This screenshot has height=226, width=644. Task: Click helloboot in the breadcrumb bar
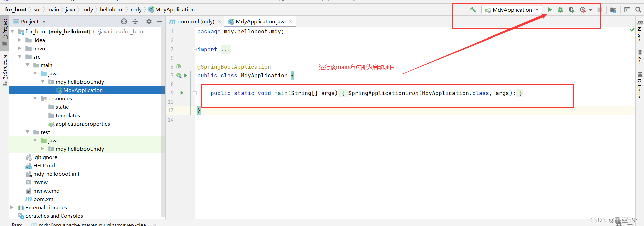coord(112,9)
